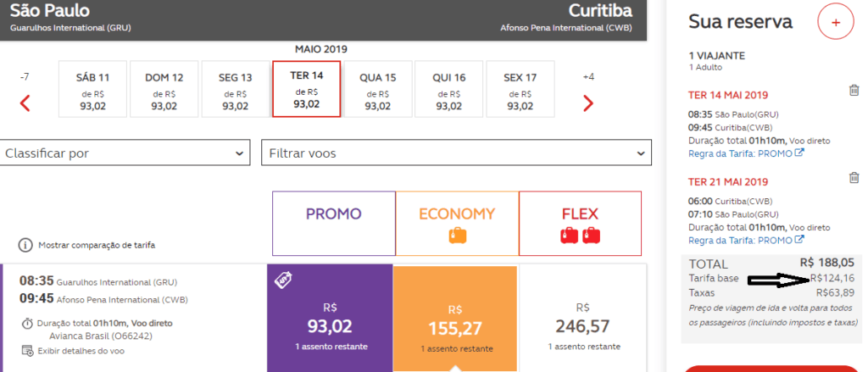Click the previous dates red left arrow
Viewport: 868px width, 372px height.
coord(25,103)
